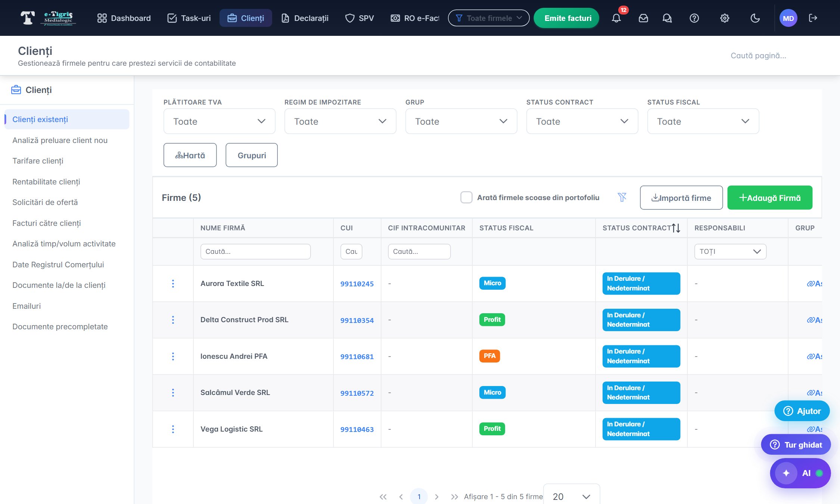
Task: Open the MD user avatar
Action: 788,18
